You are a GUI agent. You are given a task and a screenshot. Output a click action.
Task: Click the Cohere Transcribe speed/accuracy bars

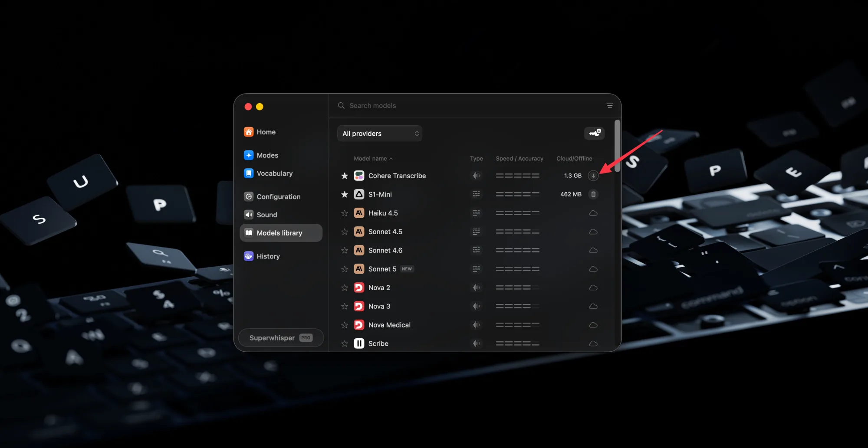coord(517,176)
